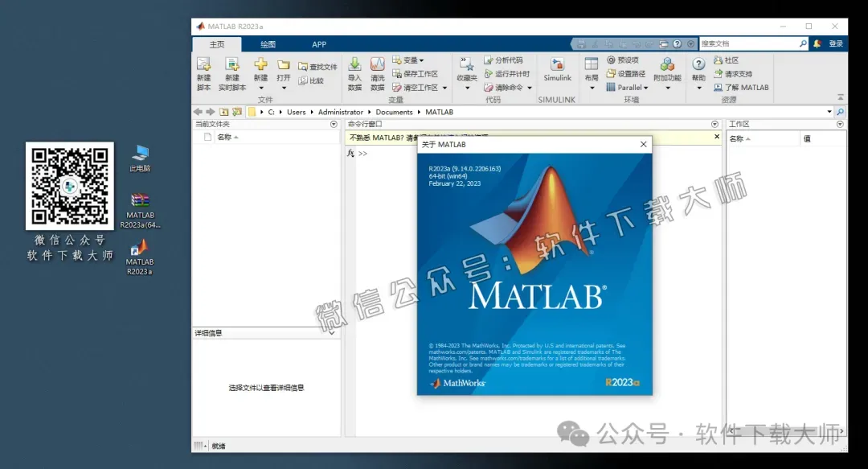
Task: Expand the 新建 (New) dropdown
Action: 260,88
